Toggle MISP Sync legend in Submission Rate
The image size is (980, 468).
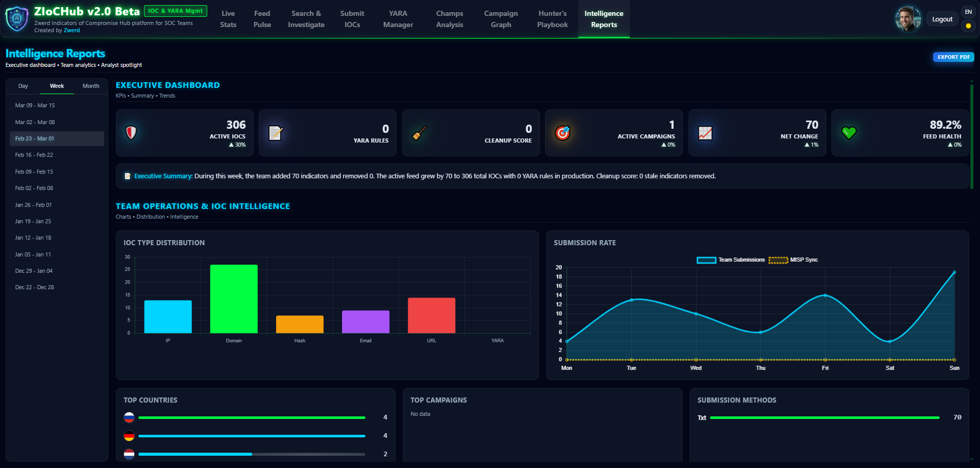tap(793, 260)
